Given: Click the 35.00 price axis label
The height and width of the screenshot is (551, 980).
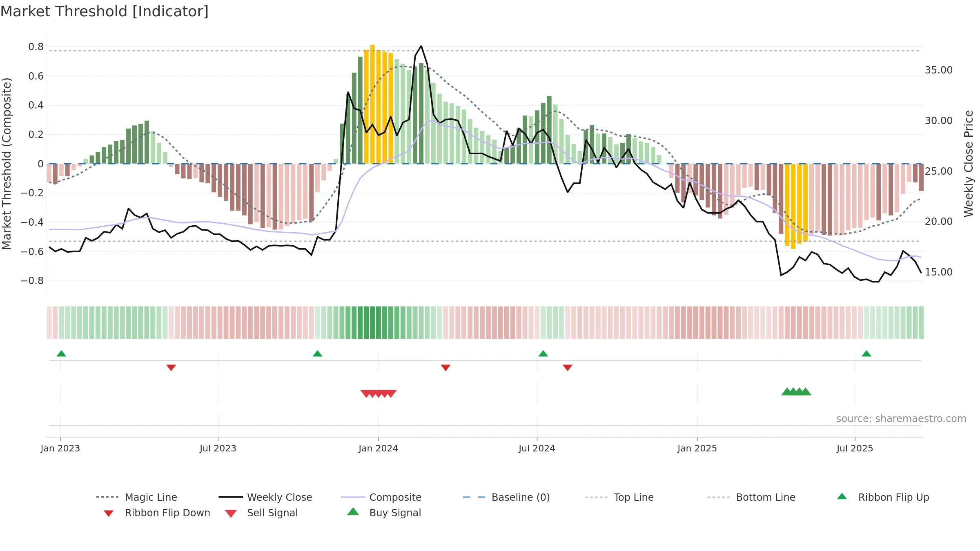Looking at the screenshot, I should pos(939,70).
